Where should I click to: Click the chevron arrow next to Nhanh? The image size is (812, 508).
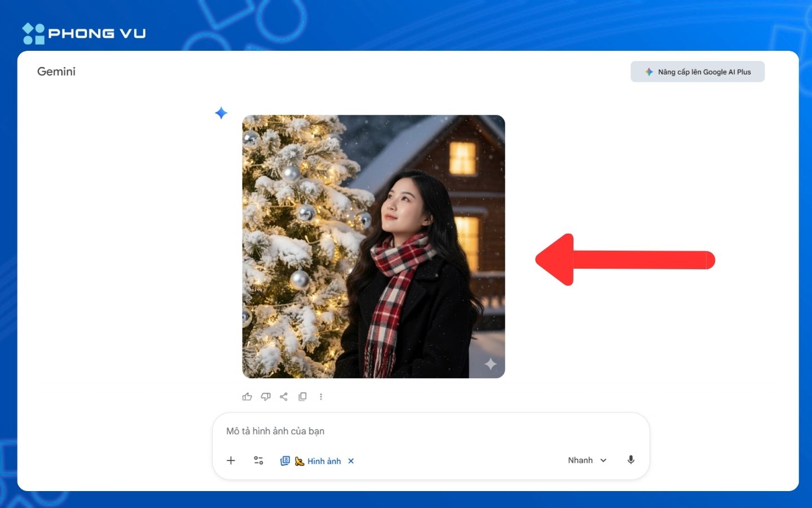pos(603,461)
